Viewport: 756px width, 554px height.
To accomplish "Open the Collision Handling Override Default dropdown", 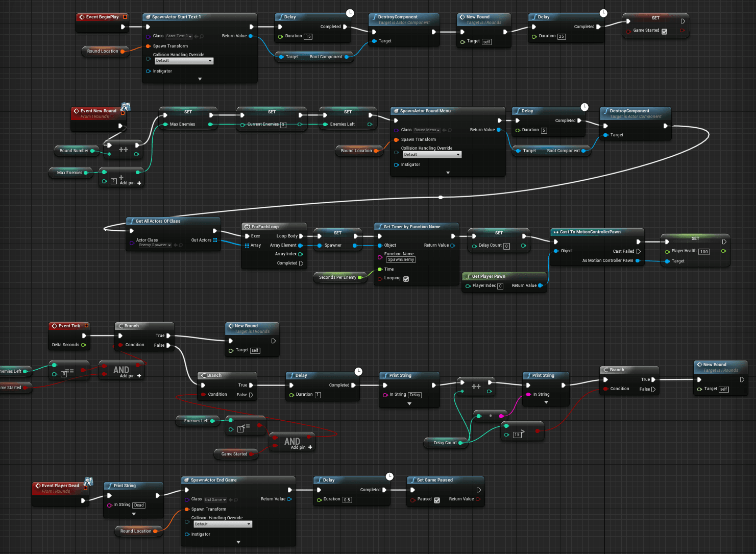I will click(x=184, y=60).
